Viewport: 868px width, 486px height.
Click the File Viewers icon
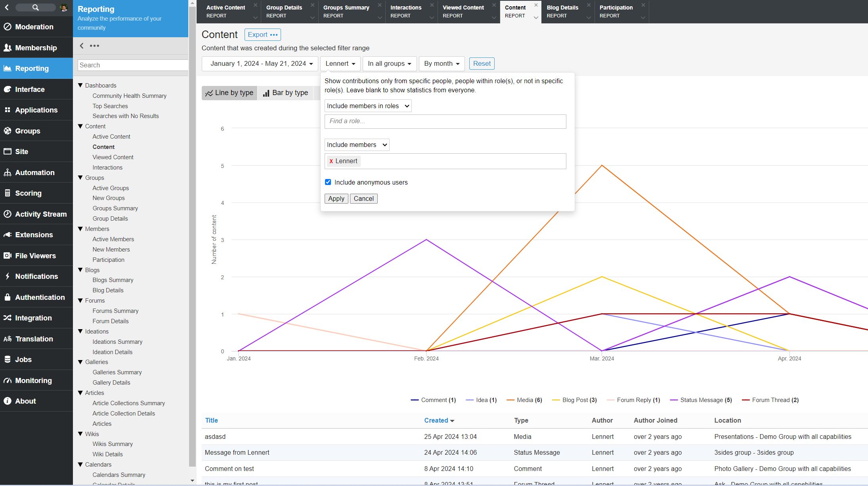(x=8, y=255)
